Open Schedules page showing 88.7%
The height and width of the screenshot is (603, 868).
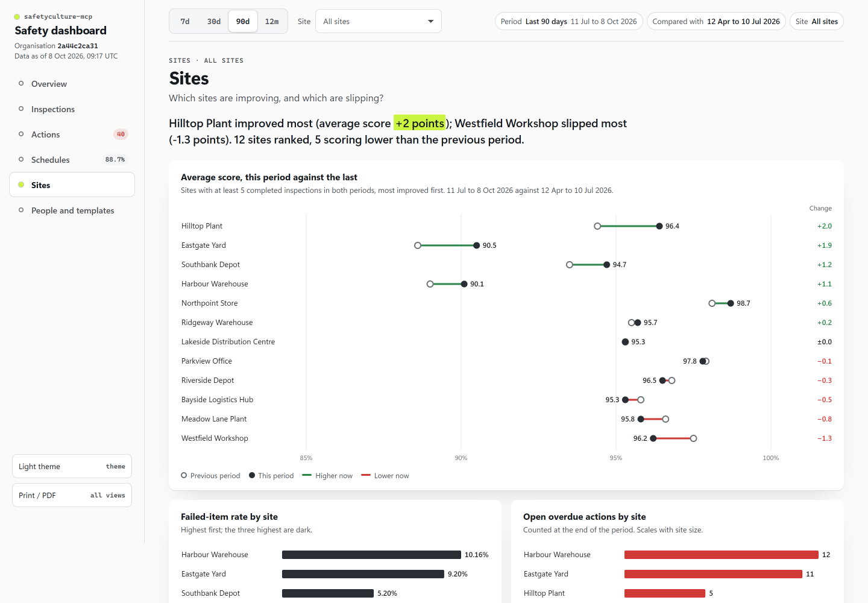tap(72, 160)
